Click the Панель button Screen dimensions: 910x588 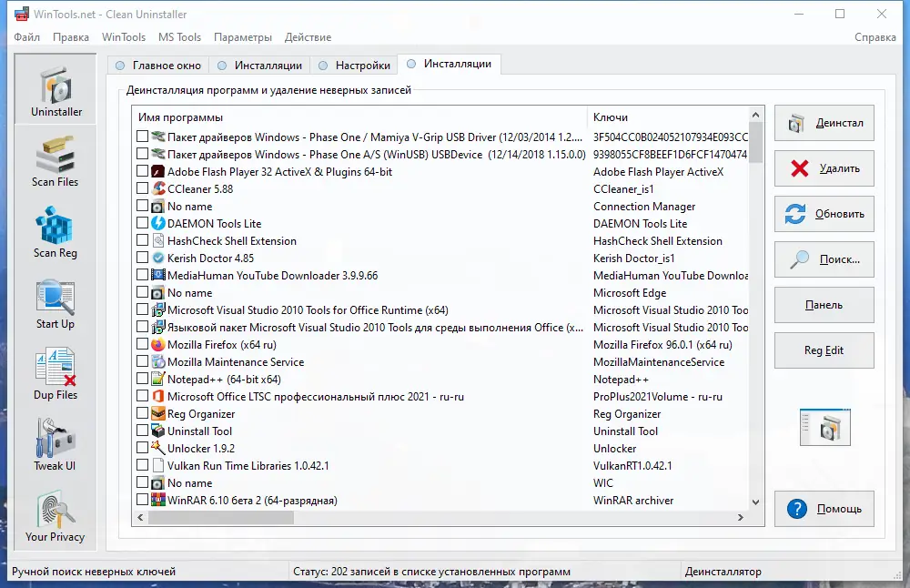tap(824, 305)
